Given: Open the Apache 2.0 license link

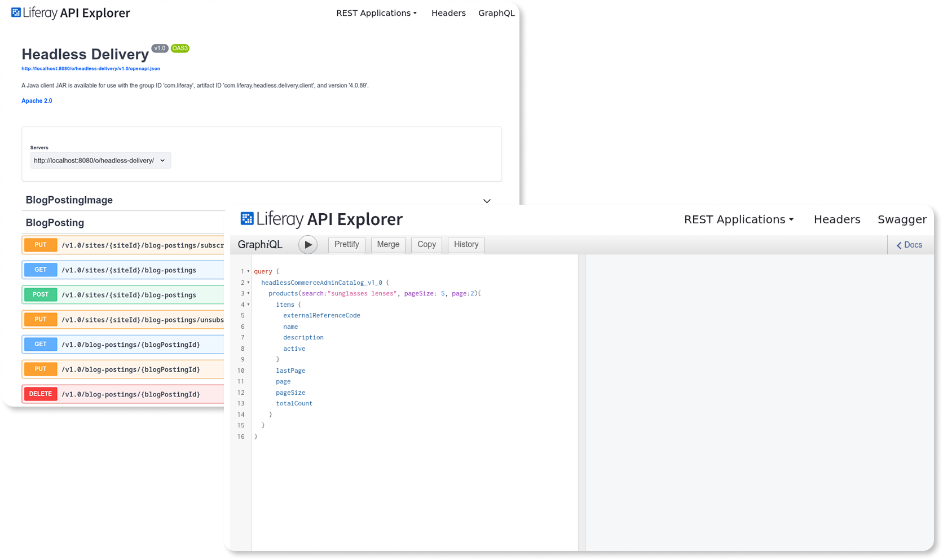Looking at the screenshot, I should coord(37,101).
